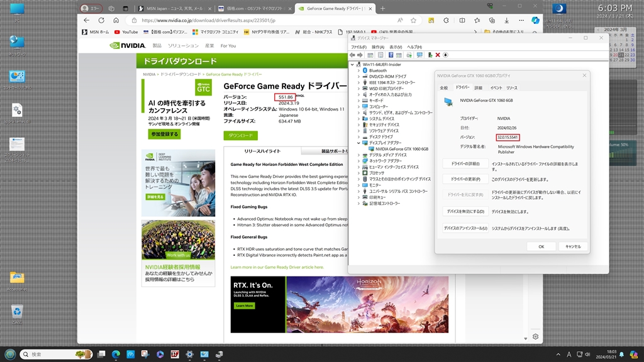Expand the DVD/CD-ROM ドライブ node

[x=358, y=76]
